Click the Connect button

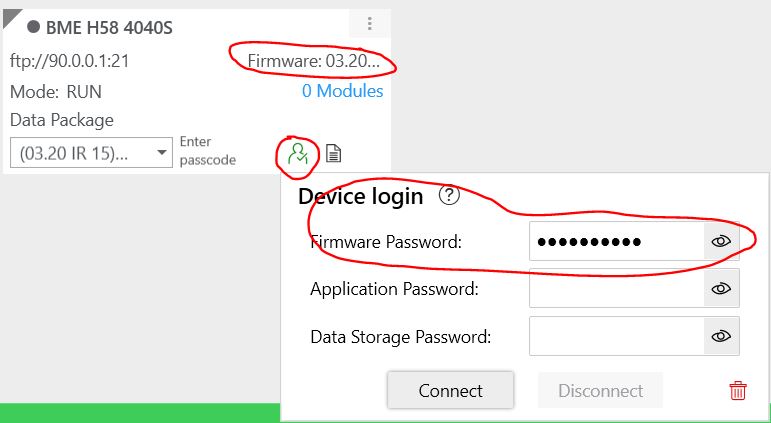click(450, 391)
